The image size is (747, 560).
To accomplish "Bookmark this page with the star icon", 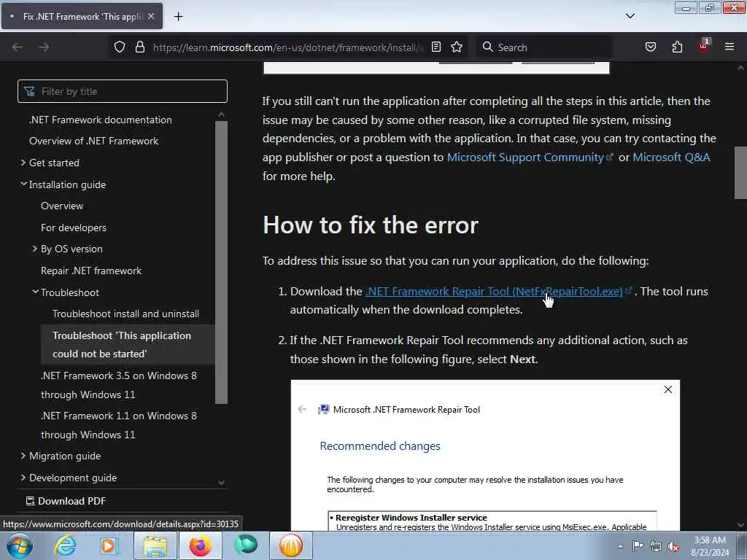I will pyautogui.click(x=457, y=47).
